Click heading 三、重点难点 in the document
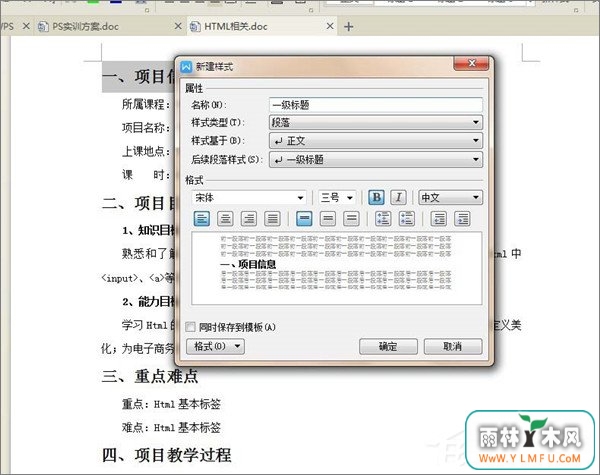 click(150, 376)
